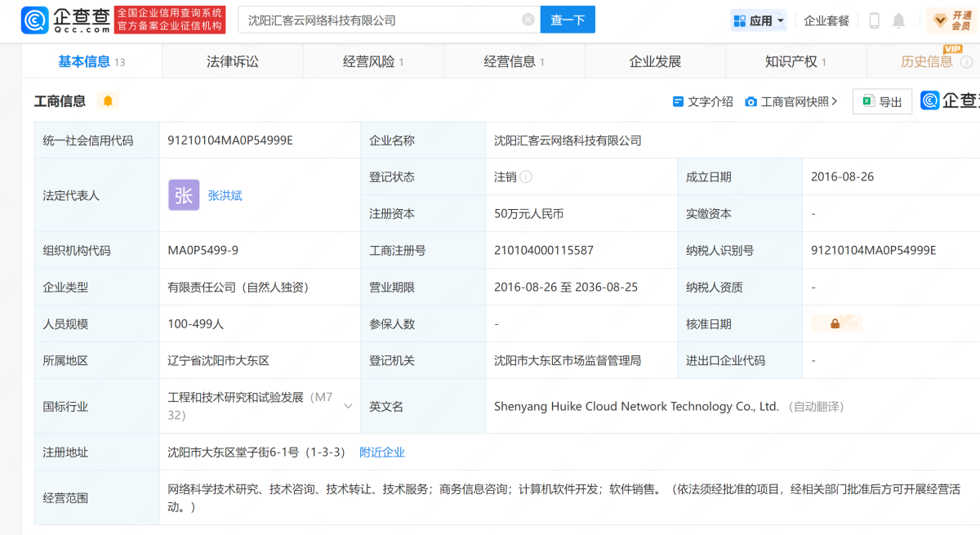
Task: Switch to the 法律诉讼 tab
Action: (233, 61)
